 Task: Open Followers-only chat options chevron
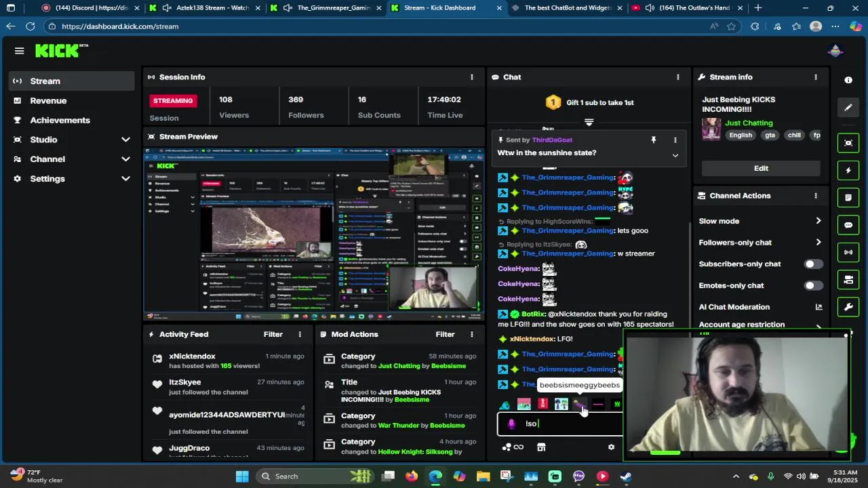[x=818, y=243]
